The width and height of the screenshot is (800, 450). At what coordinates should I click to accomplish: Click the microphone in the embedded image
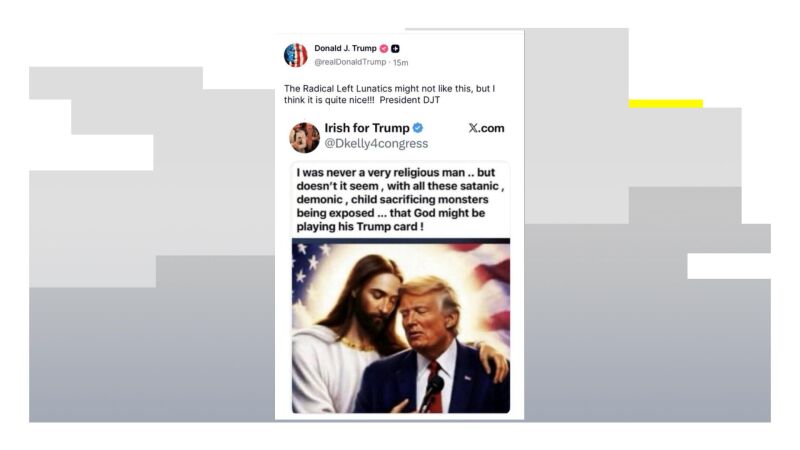433,390
